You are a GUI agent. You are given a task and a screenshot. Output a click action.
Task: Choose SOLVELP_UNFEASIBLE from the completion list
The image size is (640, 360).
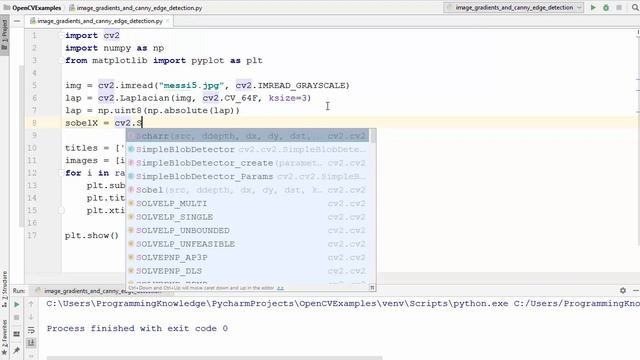click(x=247, y=244)
